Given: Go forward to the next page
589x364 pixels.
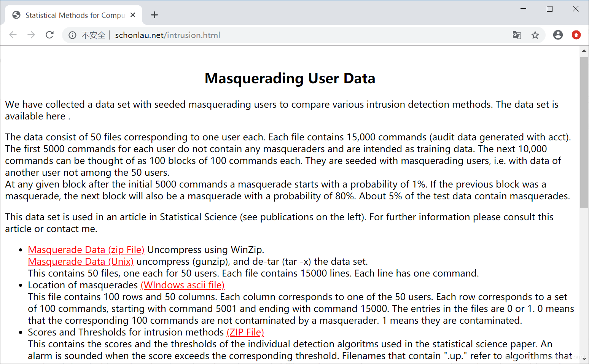Looking at the screenshot, I should [x=31, y=35].
